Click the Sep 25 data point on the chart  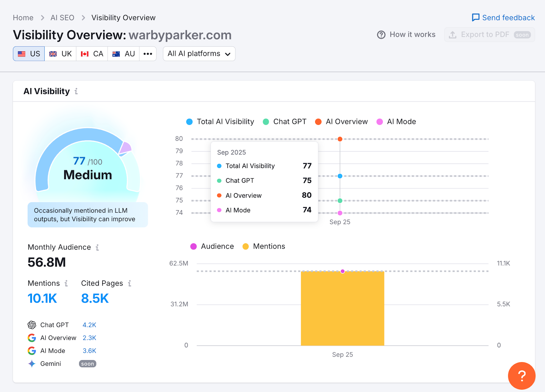point(340,176)
